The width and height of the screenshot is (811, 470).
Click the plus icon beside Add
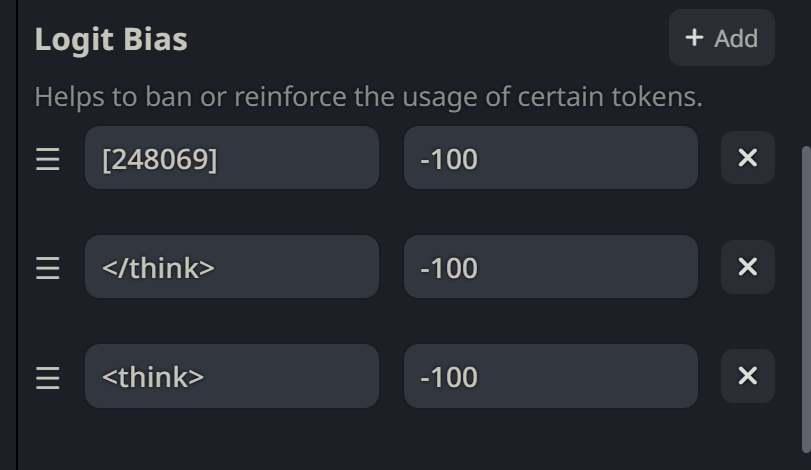(x=694, y=38)
